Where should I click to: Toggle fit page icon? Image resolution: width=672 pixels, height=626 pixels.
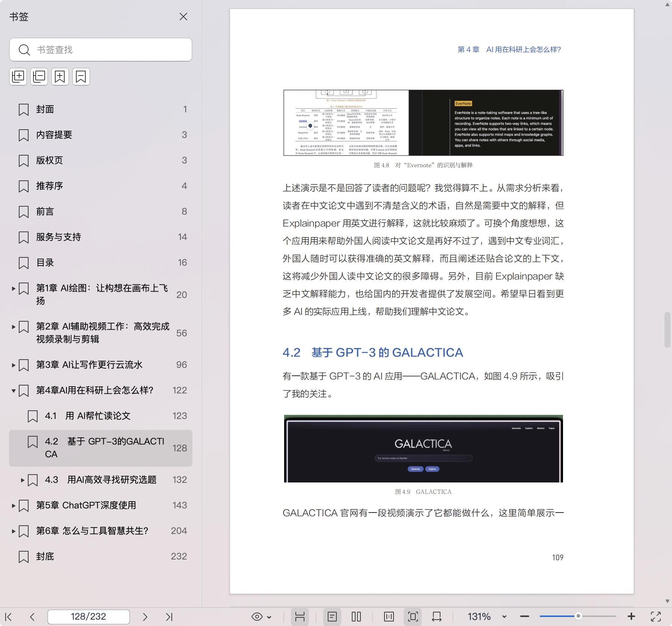tap(413, 617)
